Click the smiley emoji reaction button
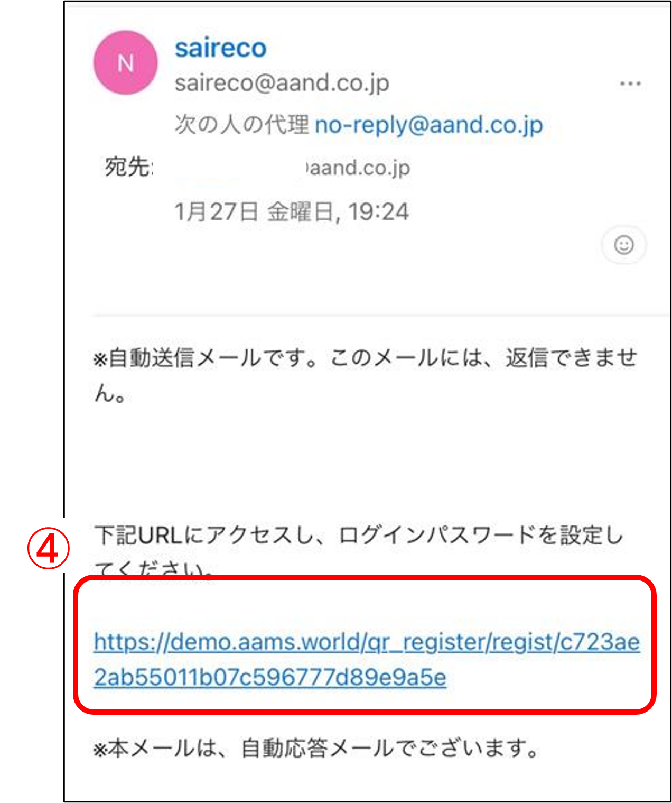Image resolution: width=672 pixels, height=803 pixels. click(x=624, y=245)
